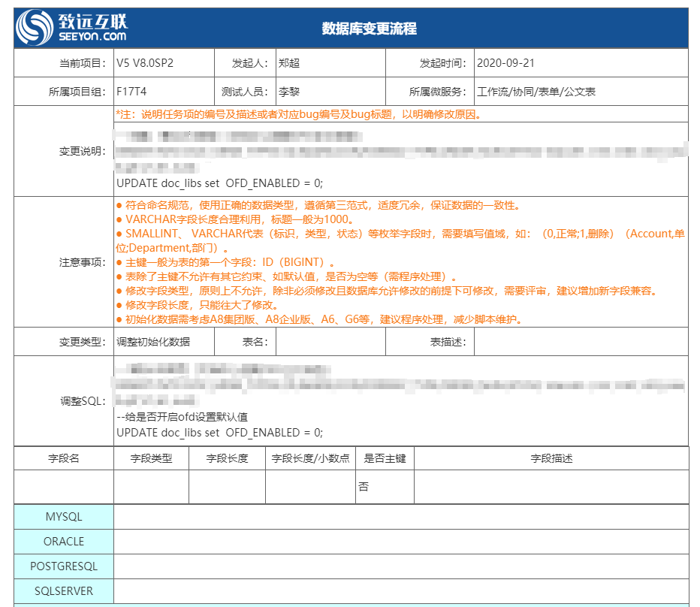700x607 pixels.
Task: Click the UPDATE statement in 变更说明 area
Action: tap(219, 183)
